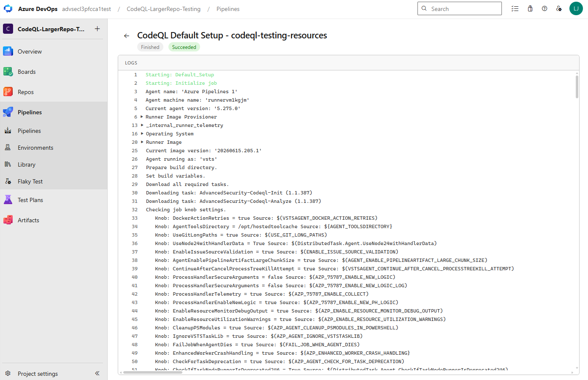The height and width of the screenshot is (380, 588).
Task: Open the User settings icon
Action: [559, 8]
